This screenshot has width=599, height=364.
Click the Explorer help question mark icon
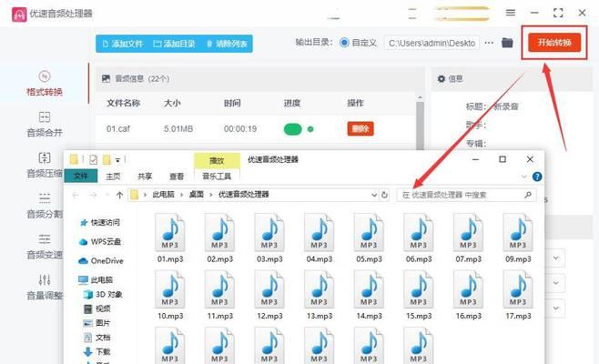537,177
